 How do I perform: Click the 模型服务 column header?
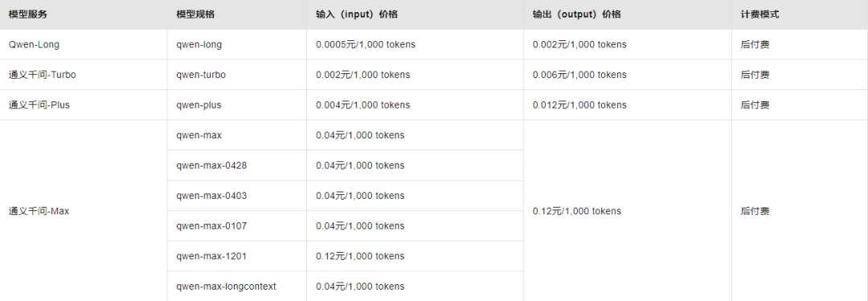click(x=84, y=15)
